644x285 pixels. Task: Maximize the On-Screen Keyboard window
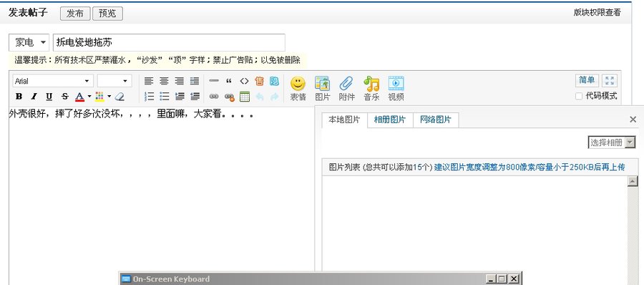(x=502, y=279)
